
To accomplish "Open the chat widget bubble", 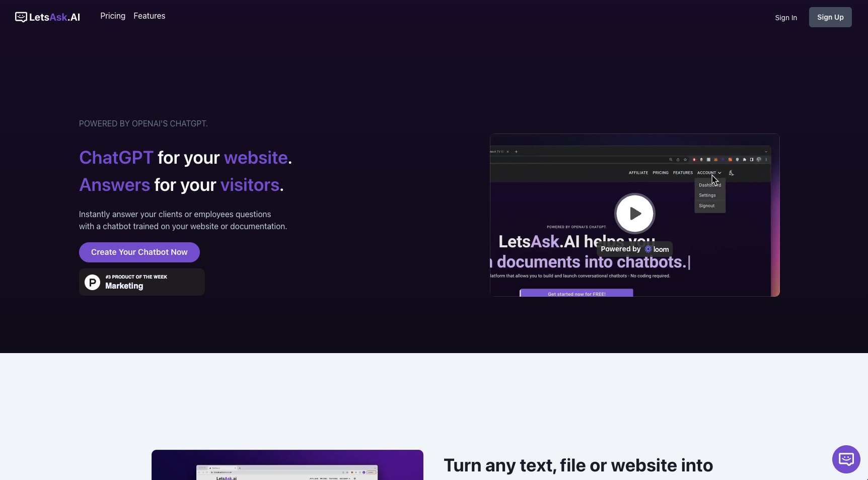I will point(846,459).
